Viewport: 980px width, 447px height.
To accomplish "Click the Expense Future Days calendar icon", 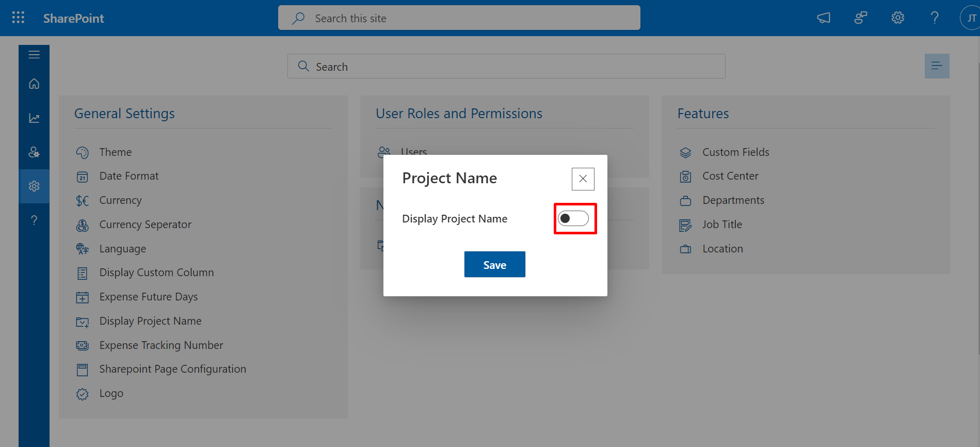I will (x=83, y=297).
